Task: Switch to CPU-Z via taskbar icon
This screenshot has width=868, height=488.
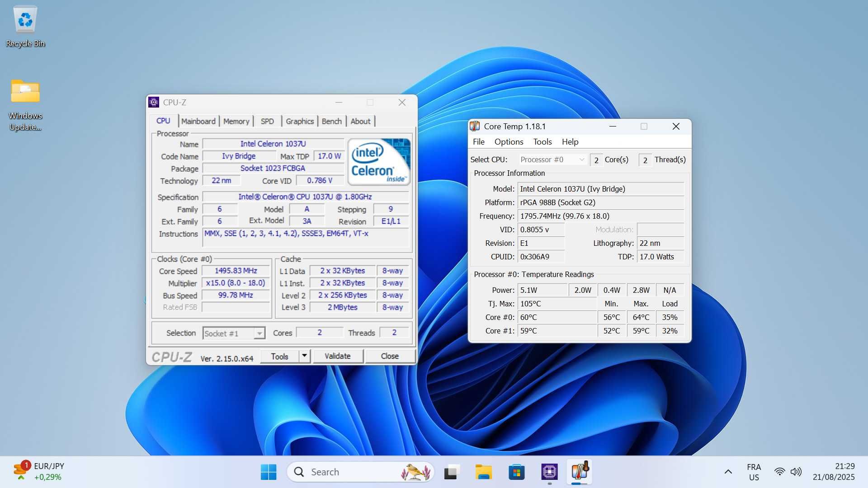Action: 549,472
